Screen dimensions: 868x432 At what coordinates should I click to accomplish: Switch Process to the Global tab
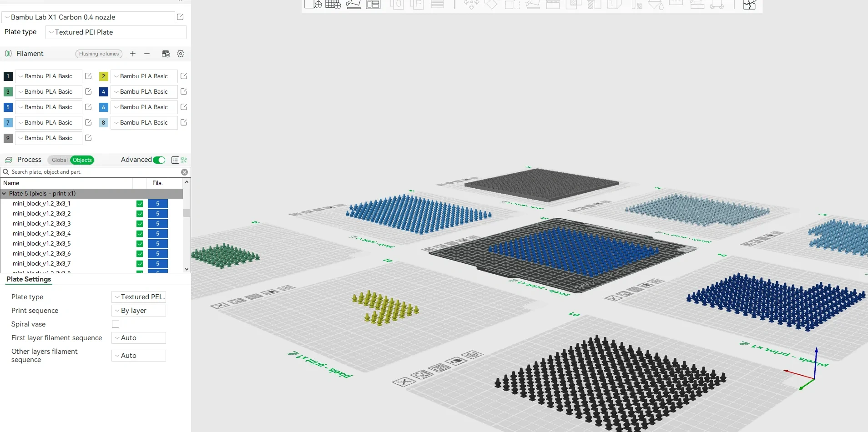(x=59, y=160)
